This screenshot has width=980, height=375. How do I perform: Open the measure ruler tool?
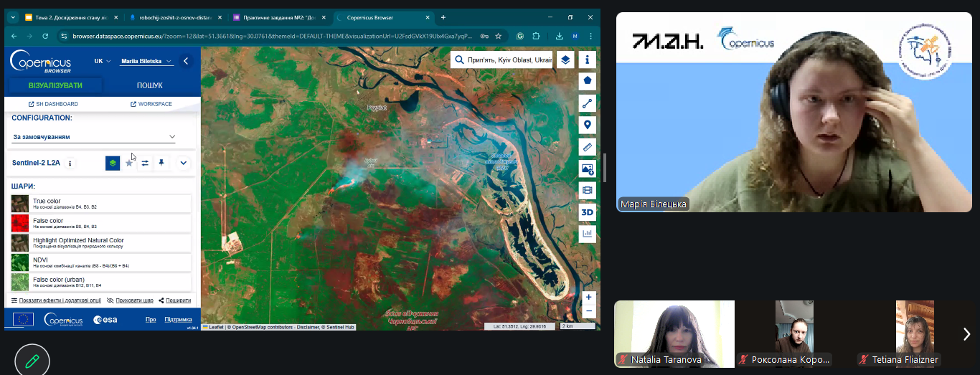pyautogui.click(x=588, y=147)
